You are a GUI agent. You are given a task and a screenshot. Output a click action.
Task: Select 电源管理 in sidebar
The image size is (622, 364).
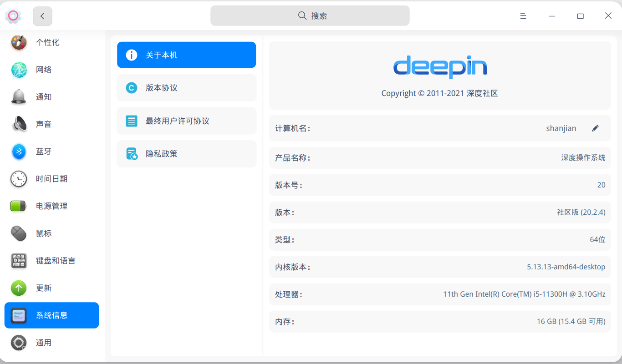coord(51,206)
